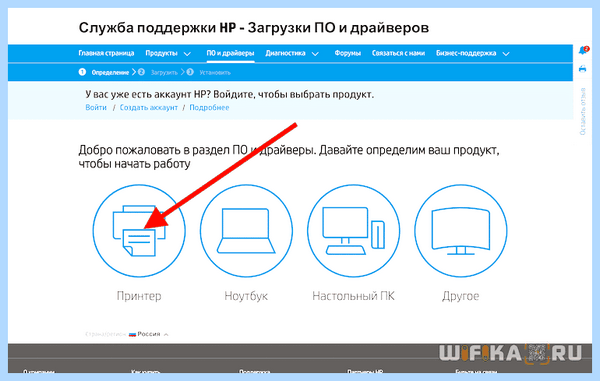Viewport: 600px width, 381px height.
Task: Click the Принтер label text
Action: (x=139, y=296)
